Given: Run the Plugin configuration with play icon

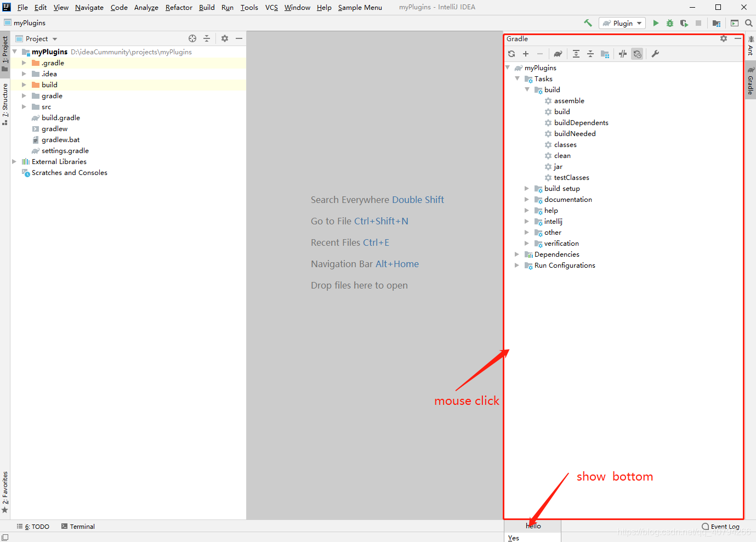Looking at the screenshot, I should [656, 23].
